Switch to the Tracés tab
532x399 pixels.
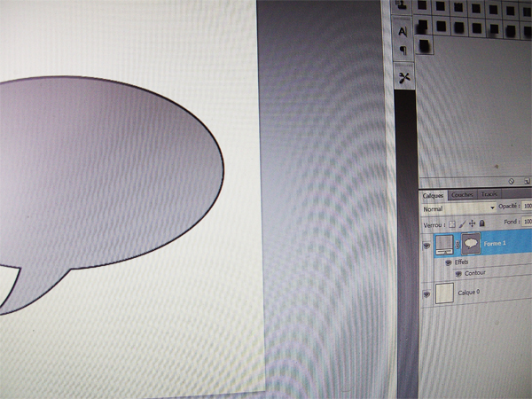[x=489, y=193]
